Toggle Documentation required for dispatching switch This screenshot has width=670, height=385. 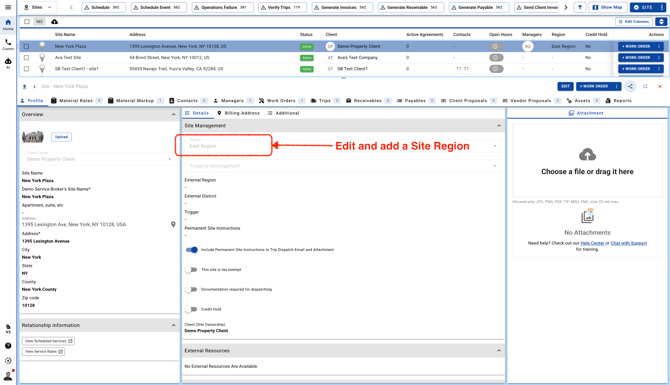click(191, 289)
